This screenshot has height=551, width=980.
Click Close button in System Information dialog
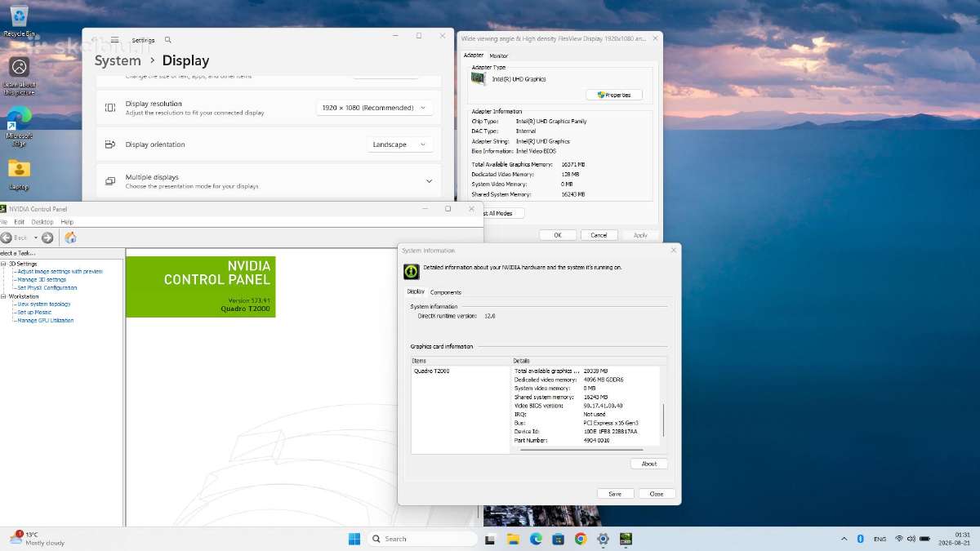[x=657, y=494]
